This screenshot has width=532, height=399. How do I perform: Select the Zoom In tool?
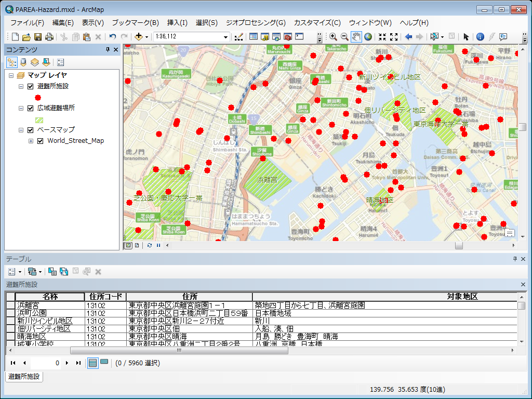coord(333,37)
